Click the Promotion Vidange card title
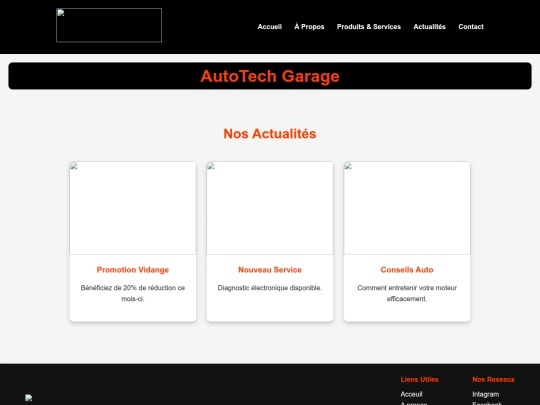 133,270
